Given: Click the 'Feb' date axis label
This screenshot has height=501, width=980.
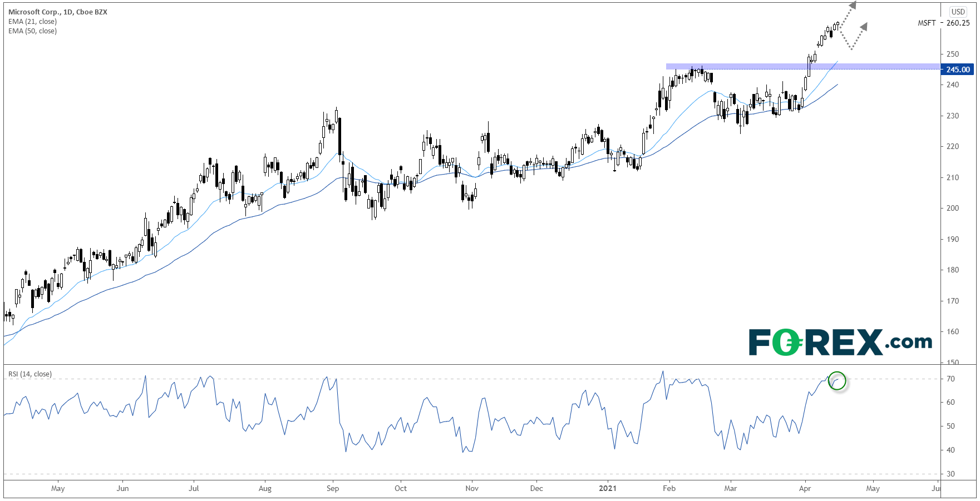Looking at the screenshot, I should 669,488.
